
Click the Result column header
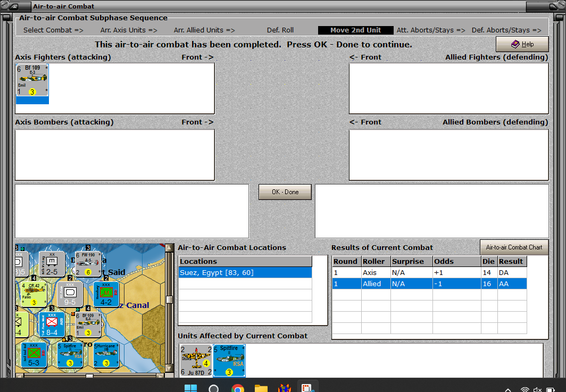click(512, 261)
